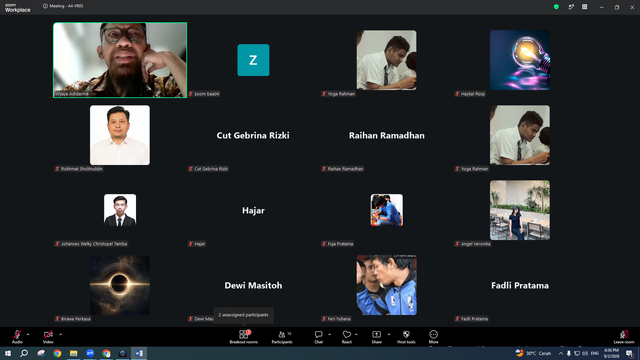Open File Explorer from the taskbar
Viewport: 640px width, 360px height.
click(x=73, y=353)
